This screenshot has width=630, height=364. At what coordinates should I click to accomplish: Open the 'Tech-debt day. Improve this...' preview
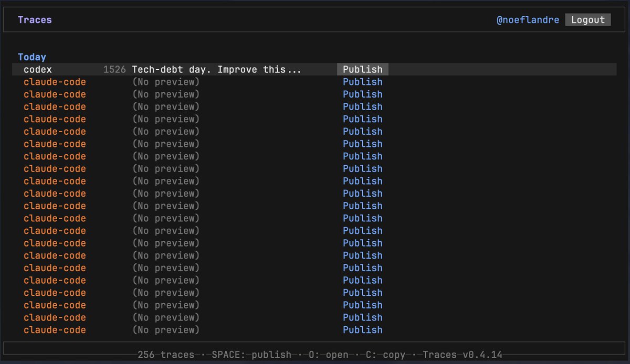[x=216, y=69]
